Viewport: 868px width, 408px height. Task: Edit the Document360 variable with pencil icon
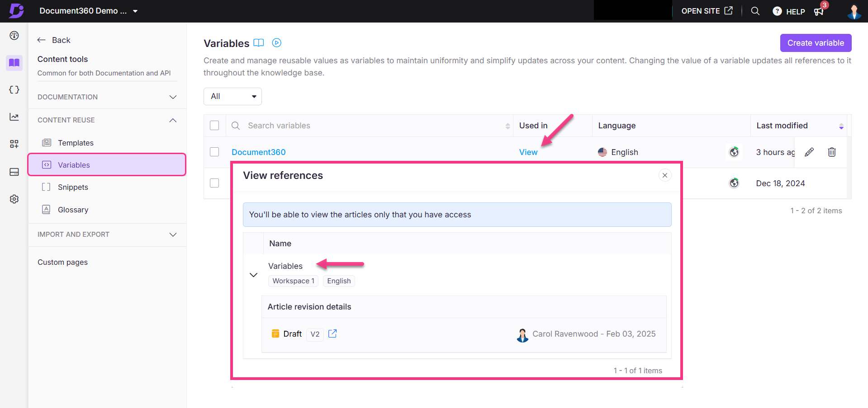click(809, 152)
